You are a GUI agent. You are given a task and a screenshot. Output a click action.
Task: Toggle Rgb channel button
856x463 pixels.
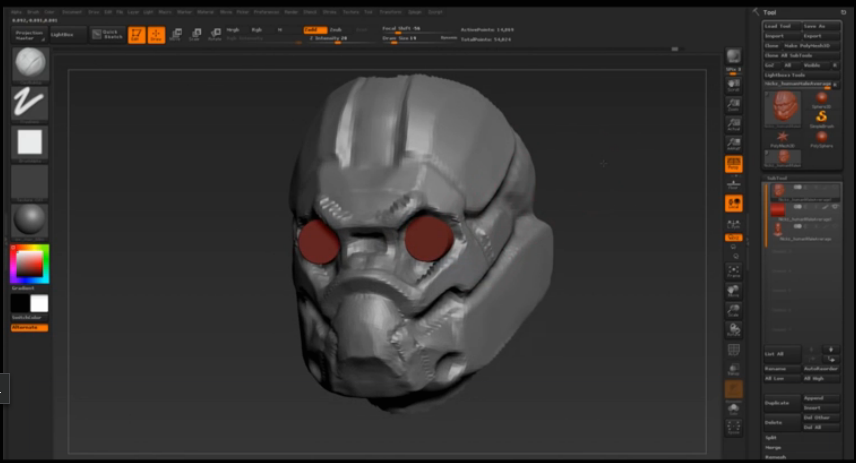pos(257,30)
